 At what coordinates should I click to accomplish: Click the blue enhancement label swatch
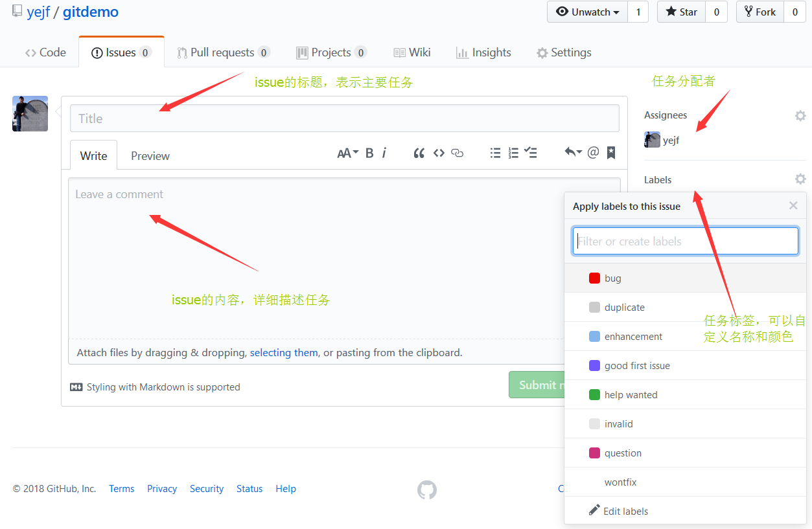(x=594, y=337)
